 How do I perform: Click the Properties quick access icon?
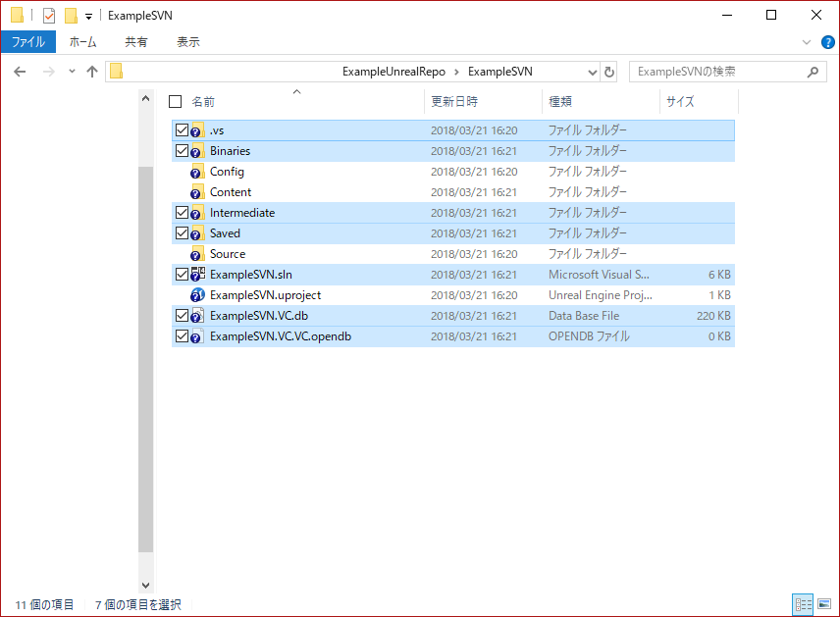pos(49,16)
